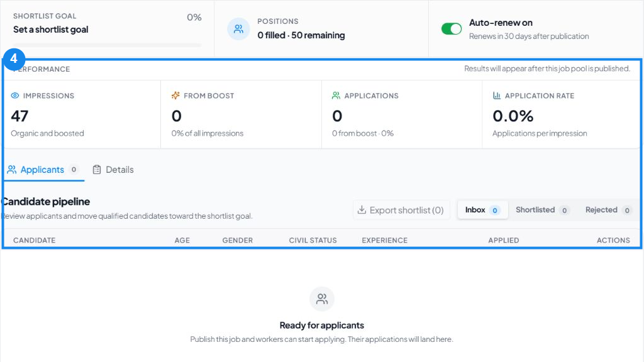Show the Shortlisted candidates tab
The image size is (644, 362).
pos(541,210)
